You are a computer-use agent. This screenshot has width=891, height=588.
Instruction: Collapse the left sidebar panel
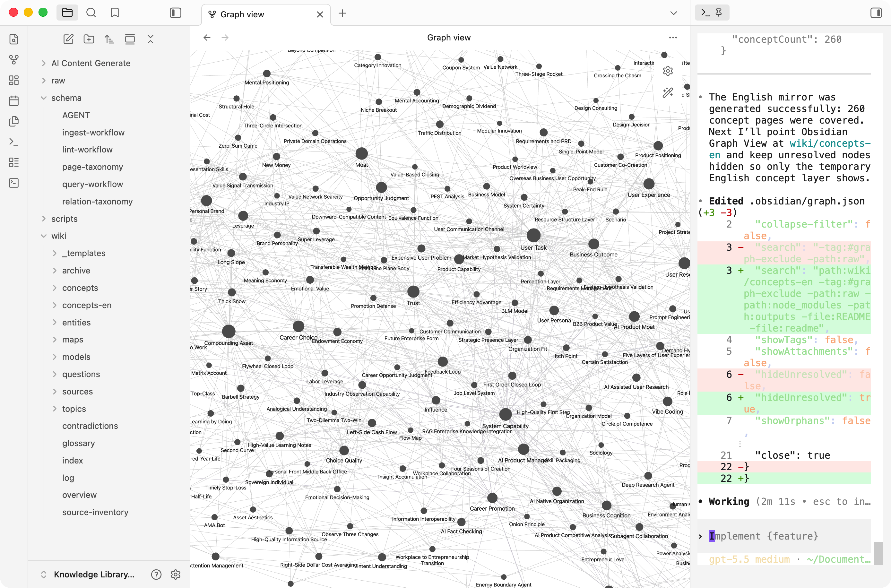pos(176,13)
